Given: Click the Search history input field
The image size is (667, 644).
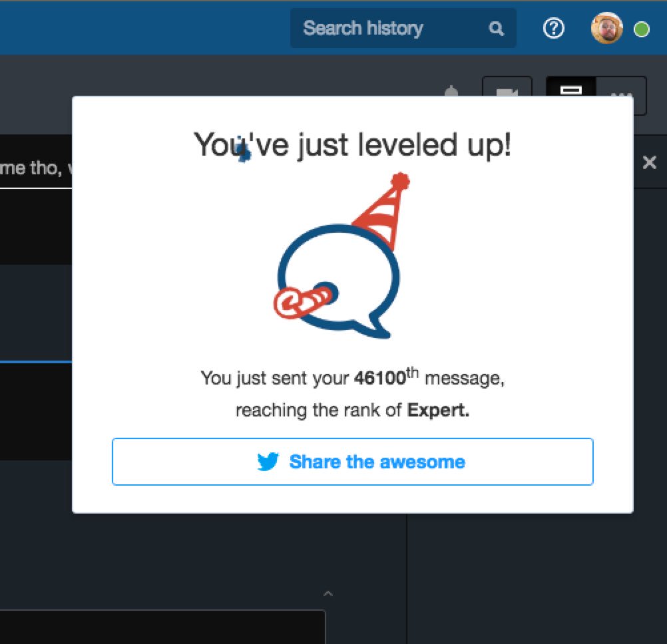Looking at the screenshot, I should coord(403,28).
